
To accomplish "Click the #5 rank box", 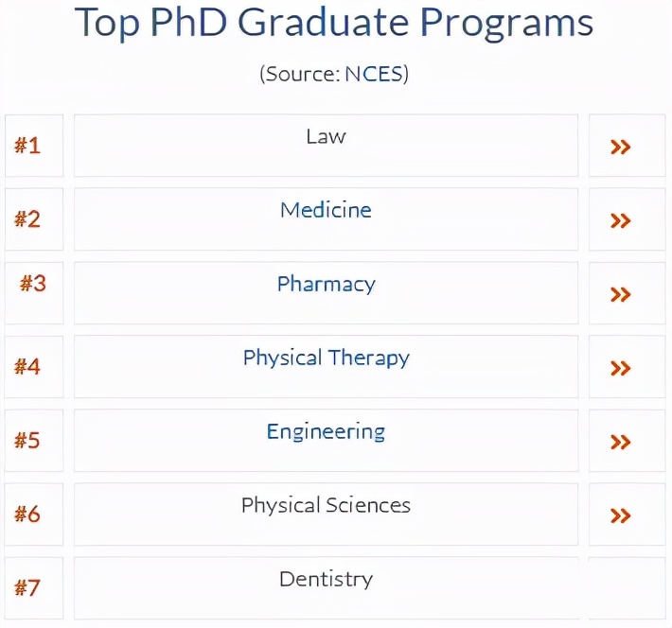I will 34,441.
